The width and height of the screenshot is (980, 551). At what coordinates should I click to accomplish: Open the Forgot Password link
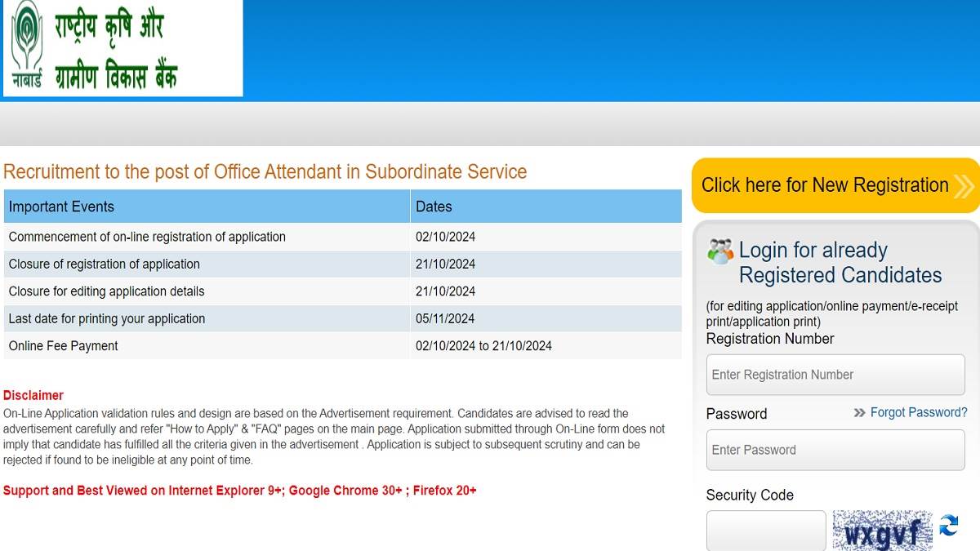(x=919, y=412)
